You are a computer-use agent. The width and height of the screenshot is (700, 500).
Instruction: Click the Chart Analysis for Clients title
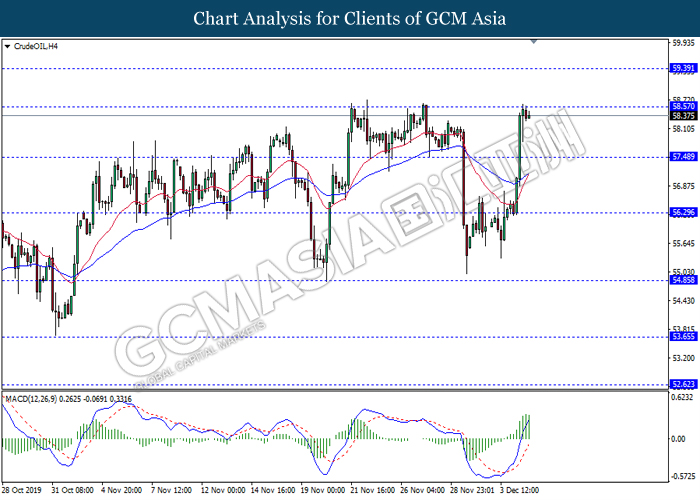click(350, 18)
